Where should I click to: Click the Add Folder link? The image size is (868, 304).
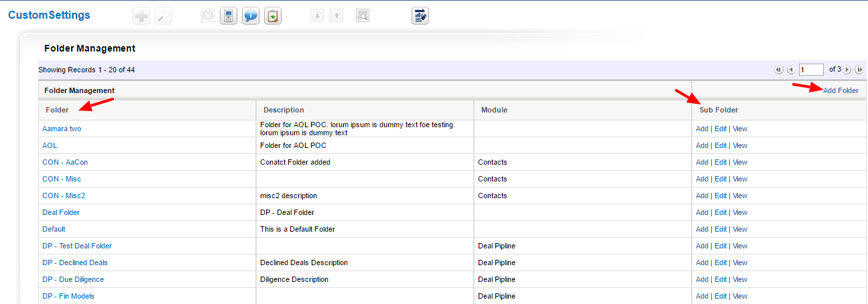pos(841,90)
